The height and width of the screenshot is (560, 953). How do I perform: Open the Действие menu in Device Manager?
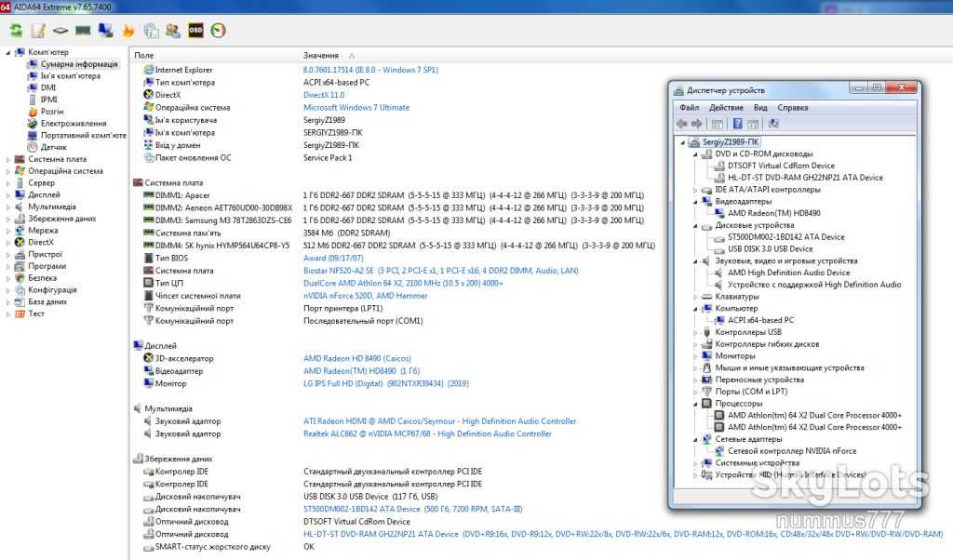point(726,108)
